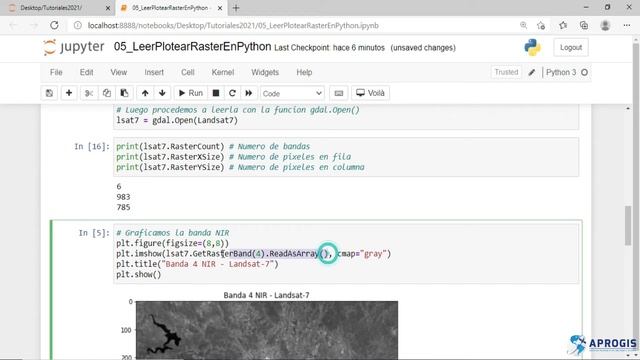
Task: Go back in browser history
Action: pos(13,25)
